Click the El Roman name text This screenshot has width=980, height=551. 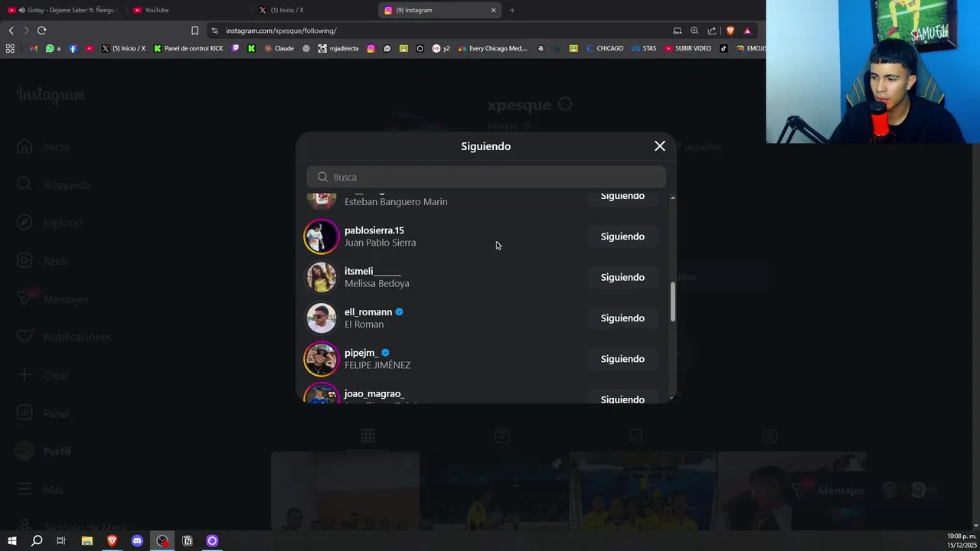pyautogui.click(x=364, y=324)
